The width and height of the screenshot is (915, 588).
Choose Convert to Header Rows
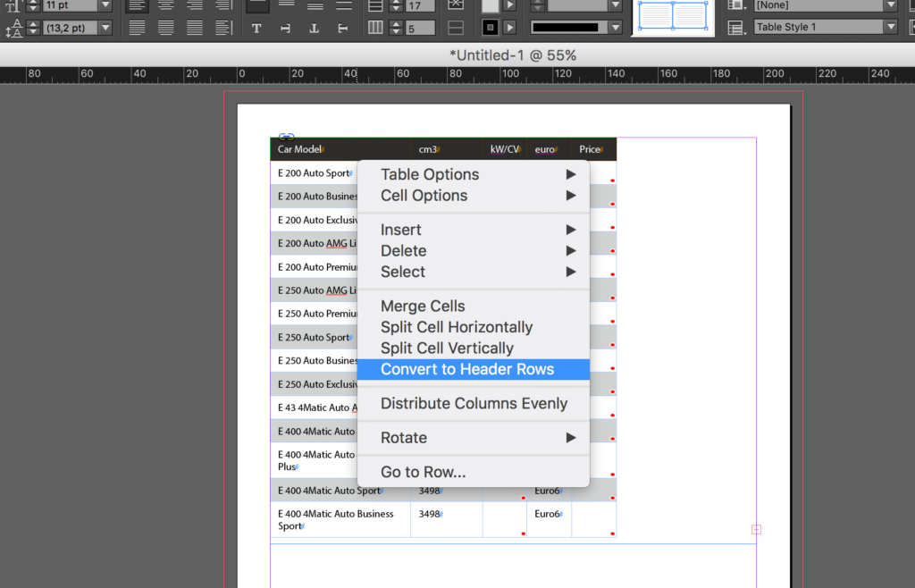[x=474, y=369]
